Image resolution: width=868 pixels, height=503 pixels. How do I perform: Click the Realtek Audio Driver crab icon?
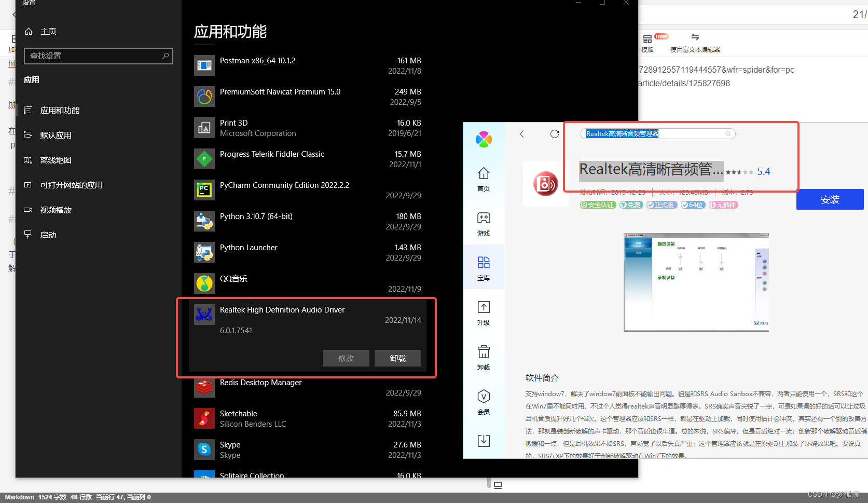click(204, 315)
